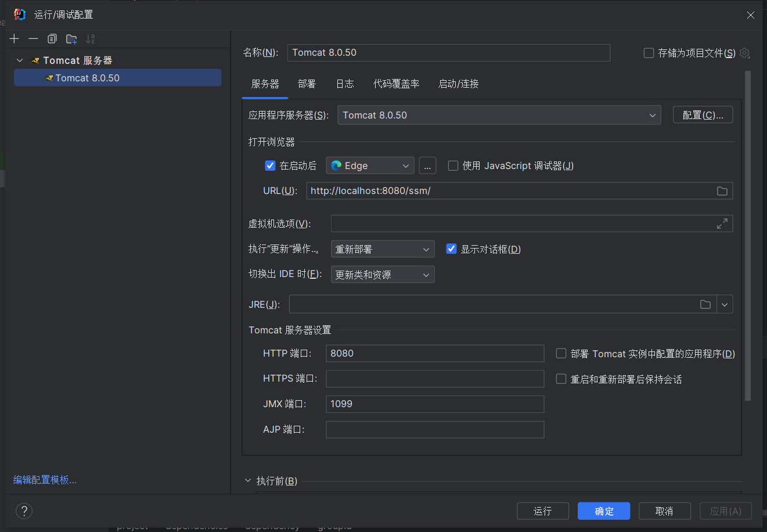Select Tomcat 8.0.50 in configuration tree
Image resolution: width=767 pixels, height=532 pixels.
[117, 78]
